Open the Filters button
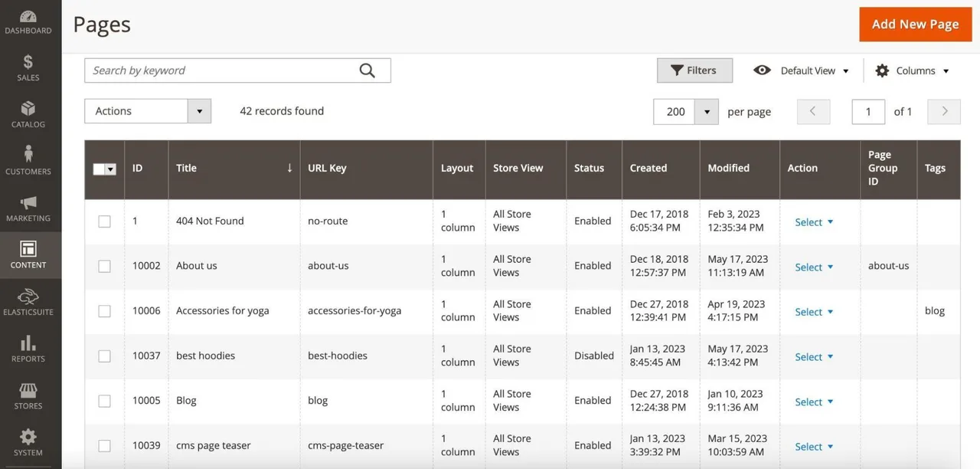The image size is (980, 469). (694, 71)
